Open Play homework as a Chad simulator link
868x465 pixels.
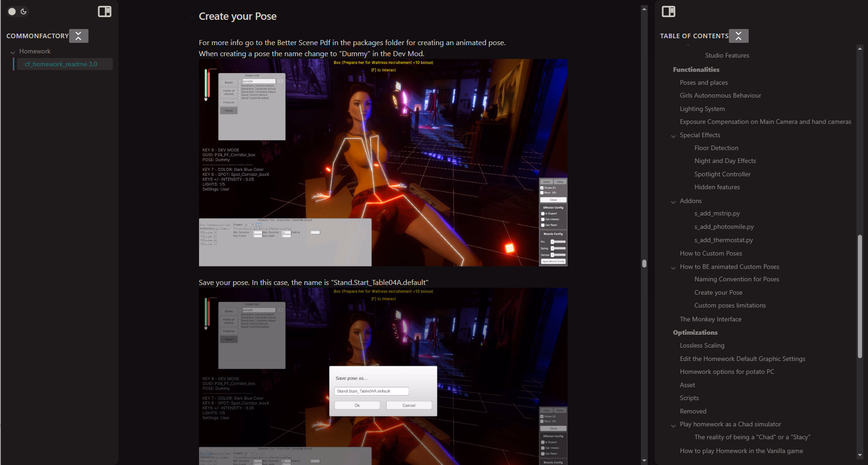tap(730, 424)
